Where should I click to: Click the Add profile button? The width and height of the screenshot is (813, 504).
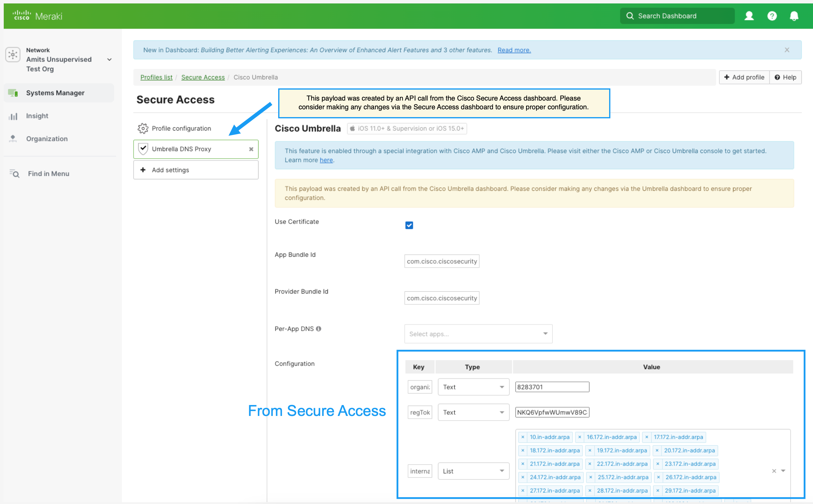pos(744,77)
